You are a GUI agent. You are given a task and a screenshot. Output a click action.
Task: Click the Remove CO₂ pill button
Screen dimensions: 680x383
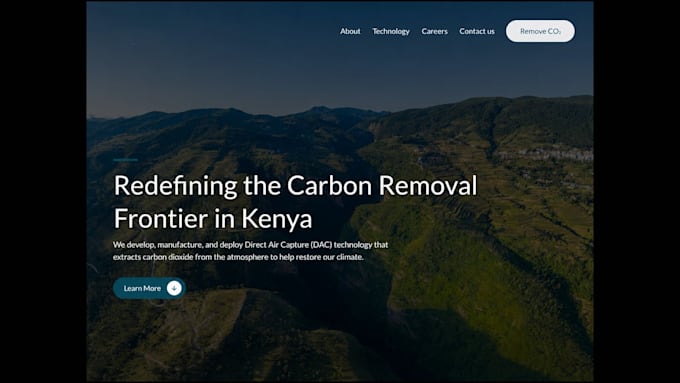pos(540,31)
